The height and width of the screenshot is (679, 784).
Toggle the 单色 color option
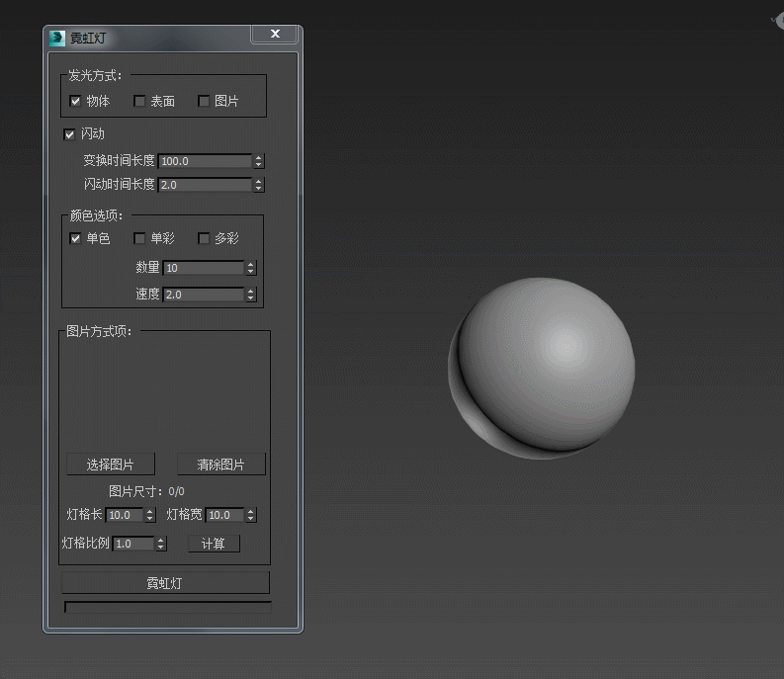point(75,238)
